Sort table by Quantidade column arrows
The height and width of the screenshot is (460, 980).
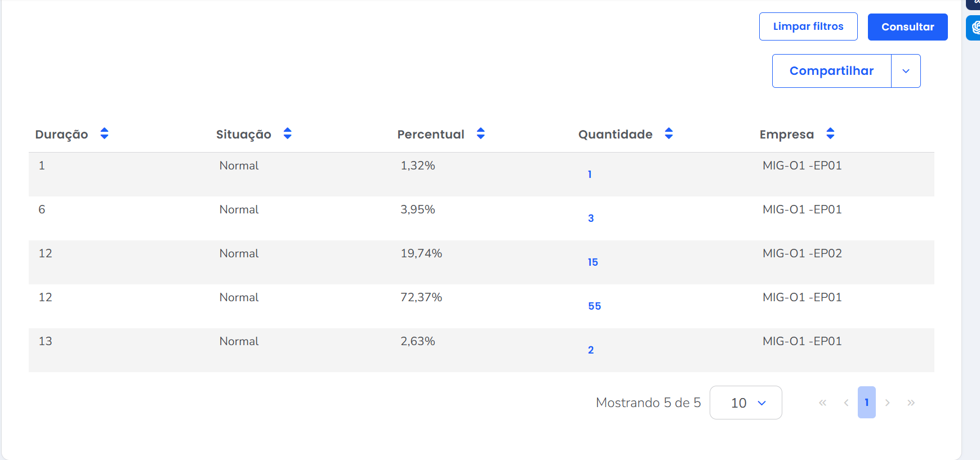coord(669,133)
